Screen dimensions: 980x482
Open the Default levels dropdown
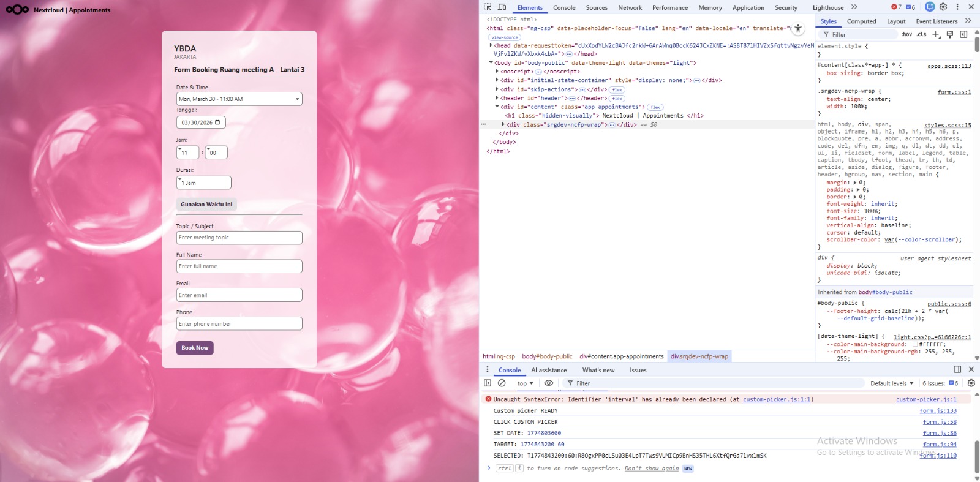[x=891, y=383]
